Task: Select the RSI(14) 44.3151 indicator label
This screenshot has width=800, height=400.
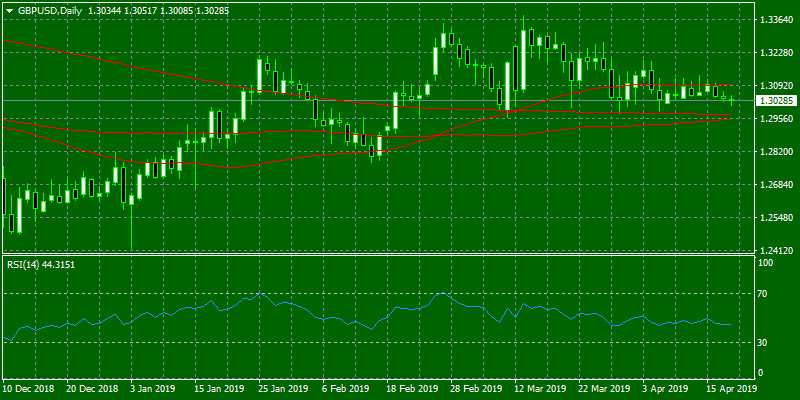Action: (x=41, y=264)
